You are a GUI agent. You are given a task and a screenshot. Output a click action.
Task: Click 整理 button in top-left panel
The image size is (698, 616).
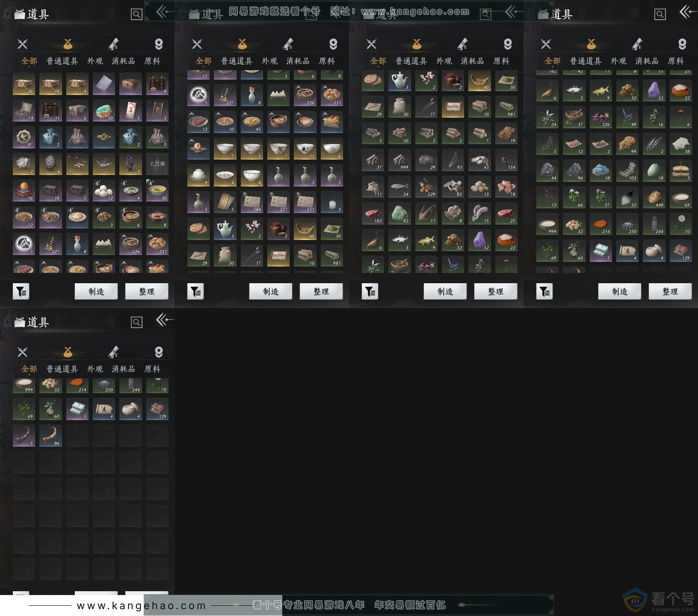point(147,291)
